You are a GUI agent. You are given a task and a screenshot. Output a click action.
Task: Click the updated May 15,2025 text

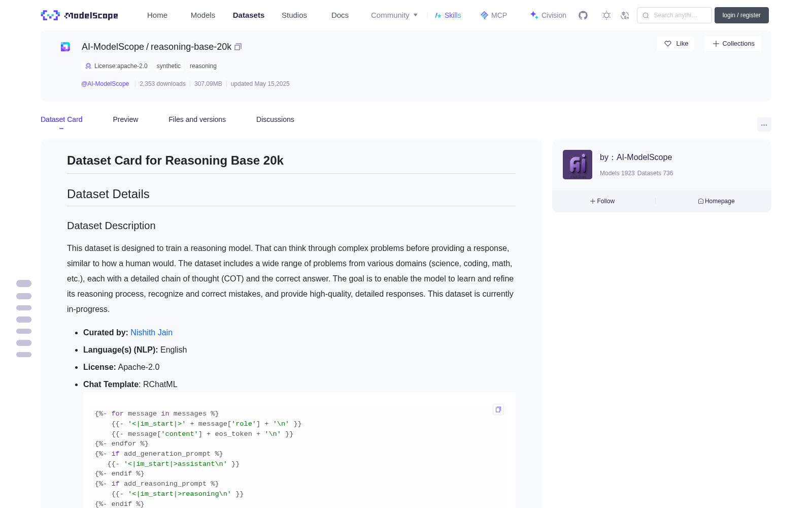click(260, 84)
